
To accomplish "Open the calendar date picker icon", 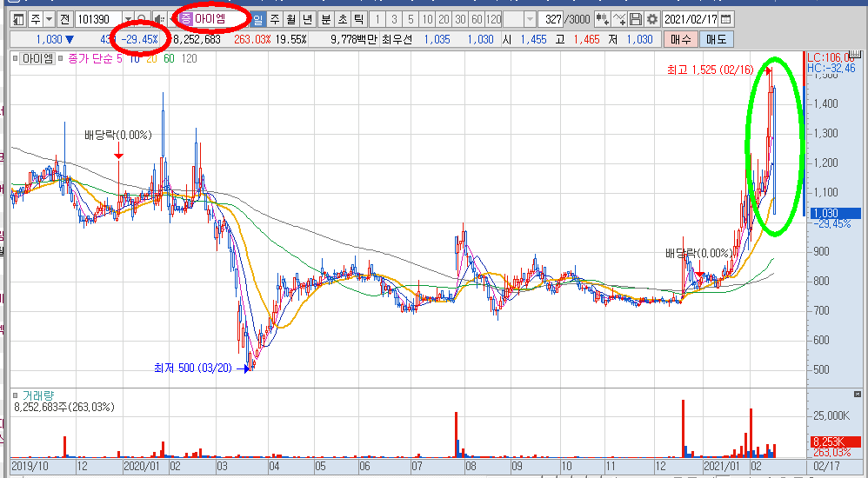I will pyautogui.click(x=726, y=18).
